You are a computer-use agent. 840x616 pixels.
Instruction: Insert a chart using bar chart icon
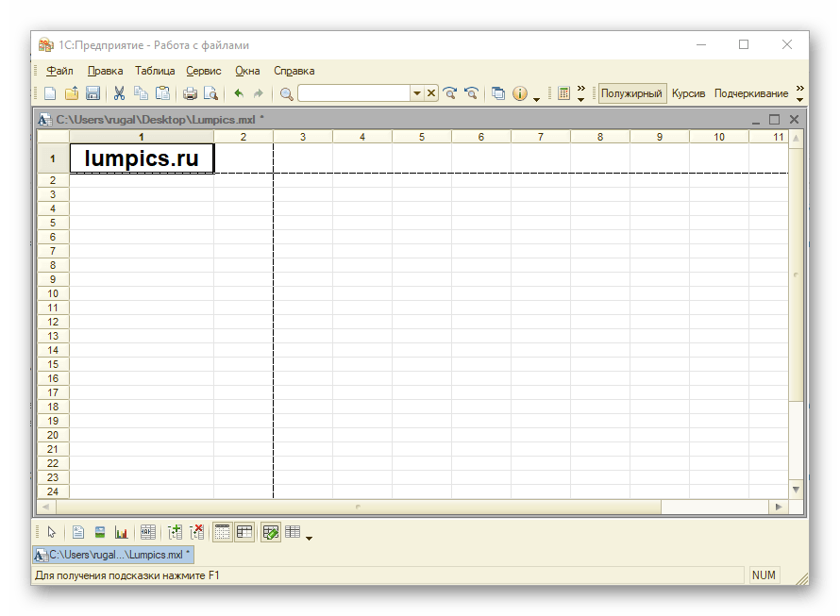click(121, 532)
